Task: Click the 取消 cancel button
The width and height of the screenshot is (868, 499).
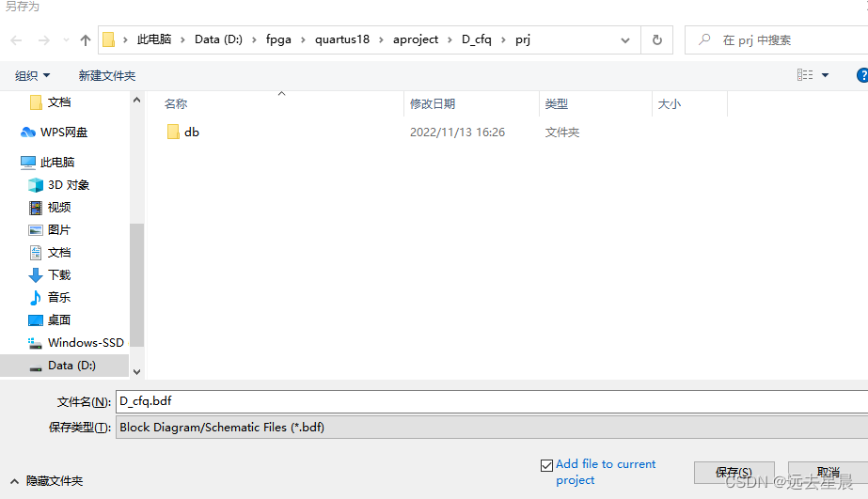Action: click(829, 473)
